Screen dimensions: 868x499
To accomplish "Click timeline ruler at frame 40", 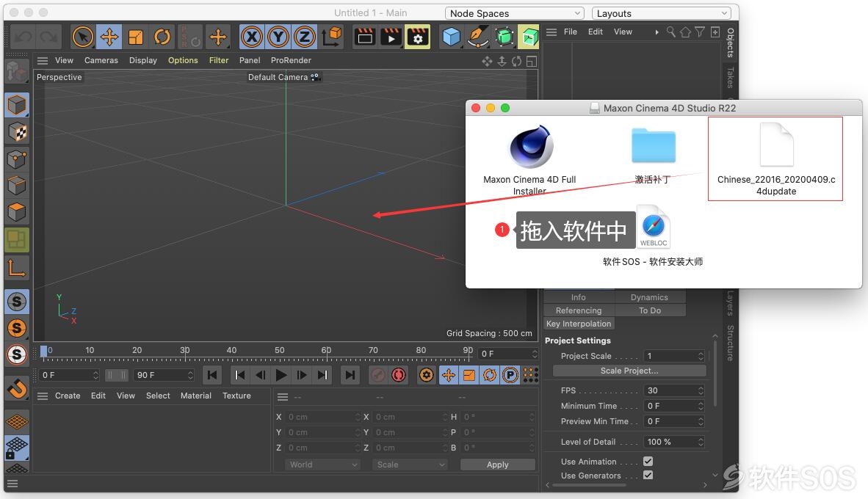I will 231,352.
